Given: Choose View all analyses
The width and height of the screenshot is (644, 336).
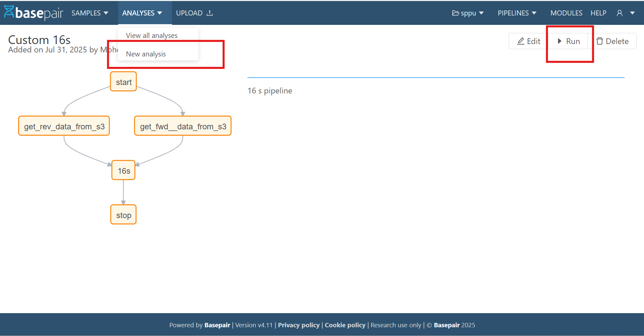Looking at the screenshot, I should (x=151, y=35).
